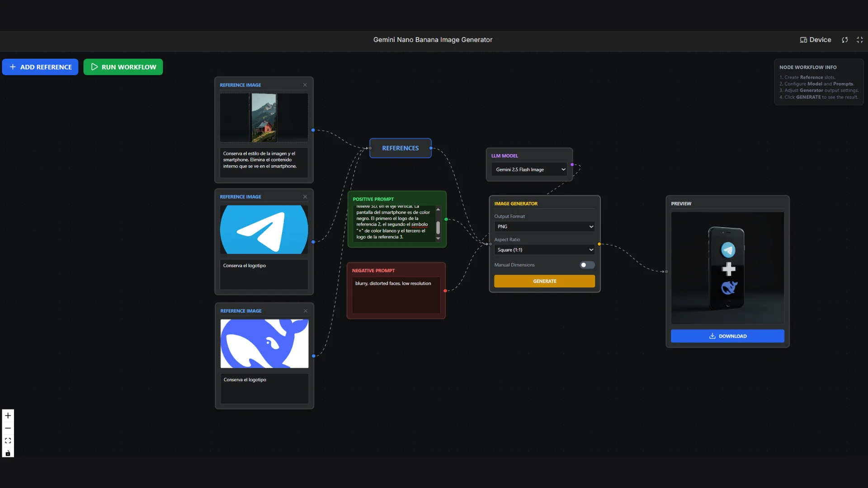Click the Output Format label
868x488 pixels.
(x=509, y=216)
